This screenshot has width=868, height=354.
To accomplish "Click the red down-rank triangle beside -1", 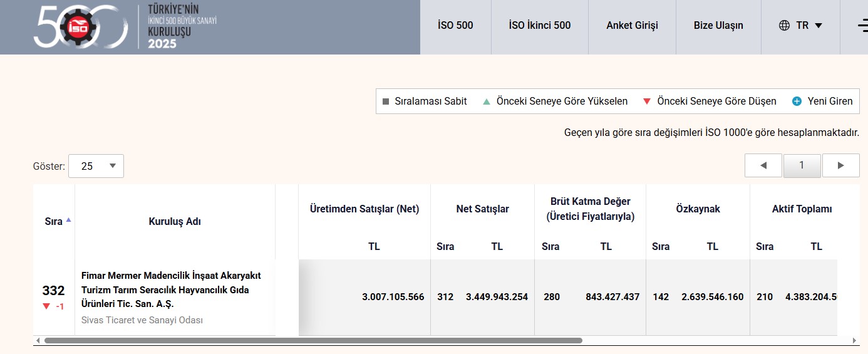I will point(46,306).
